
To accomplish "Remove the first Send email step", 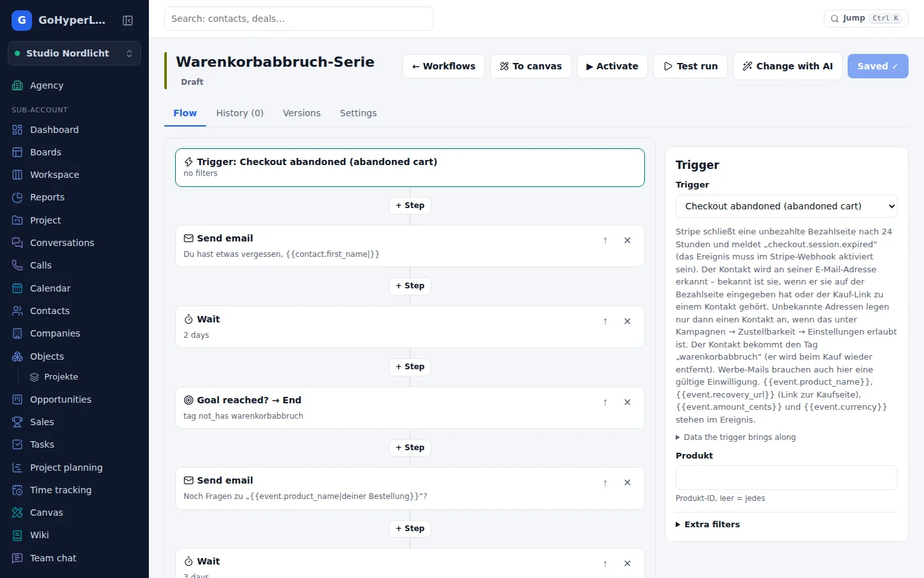I will [628, 240].
